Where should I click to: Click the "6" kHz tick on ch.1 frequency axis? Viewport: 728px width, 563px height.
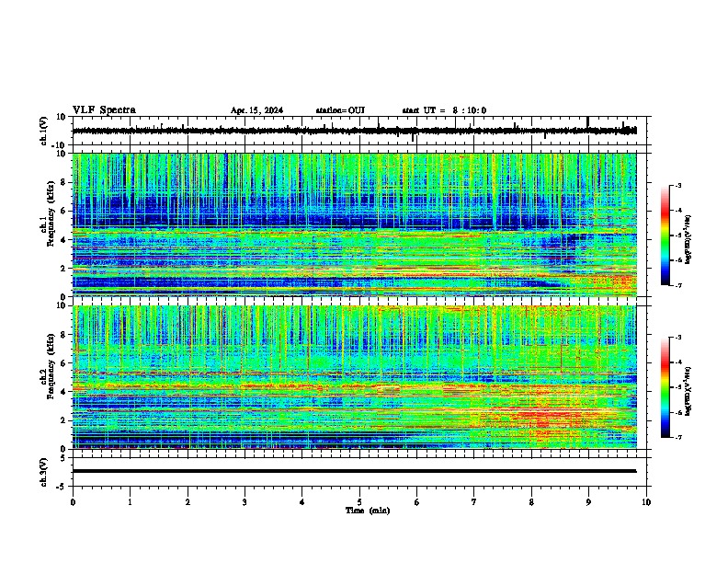(64, 211)
